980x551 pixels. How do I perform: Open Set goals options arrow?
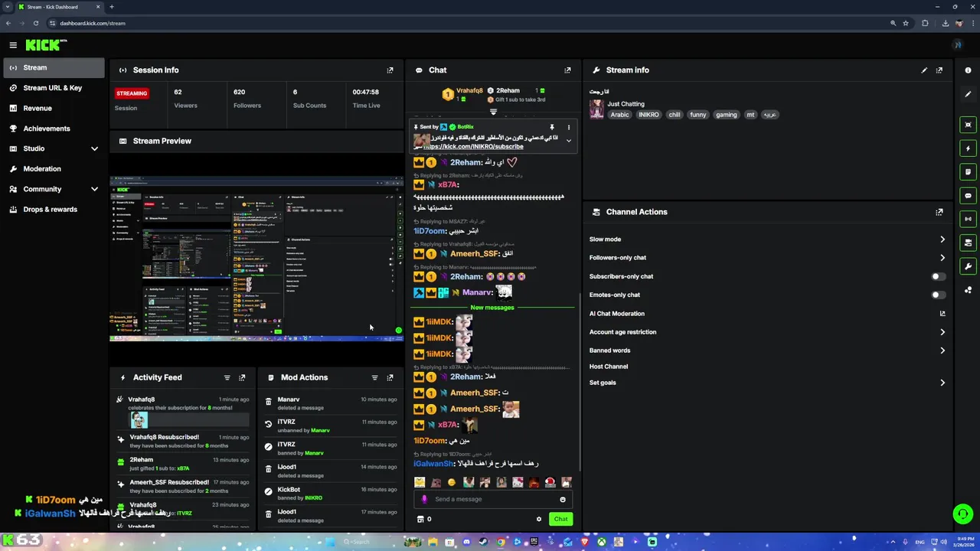pyautogui.click(x=942, y=383)
